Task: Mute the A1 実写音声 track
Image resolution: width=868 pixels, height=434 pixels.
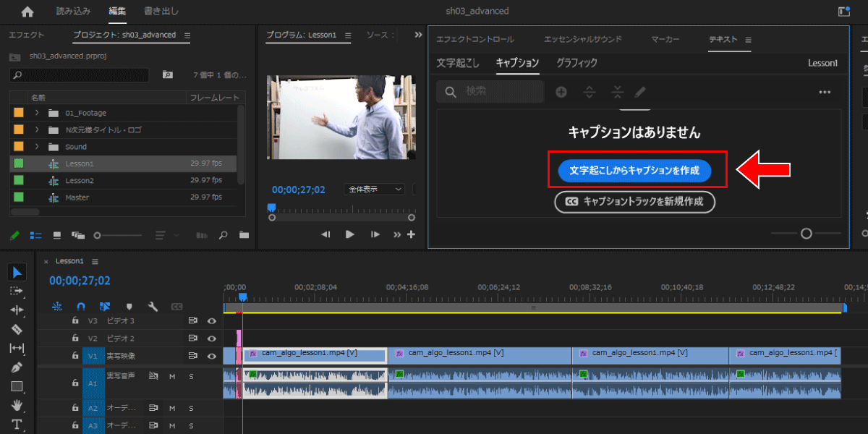Action: click(x=172, y=376)
